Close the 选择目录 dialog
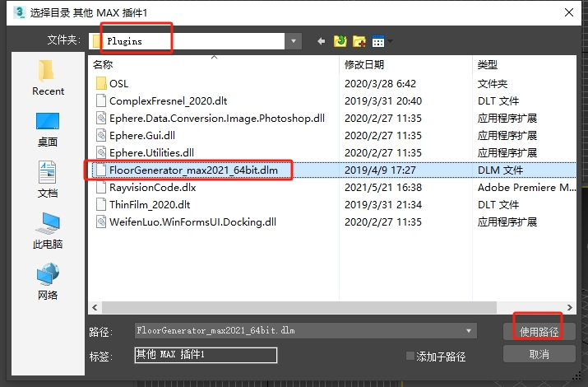 click(x=569, y=12)
